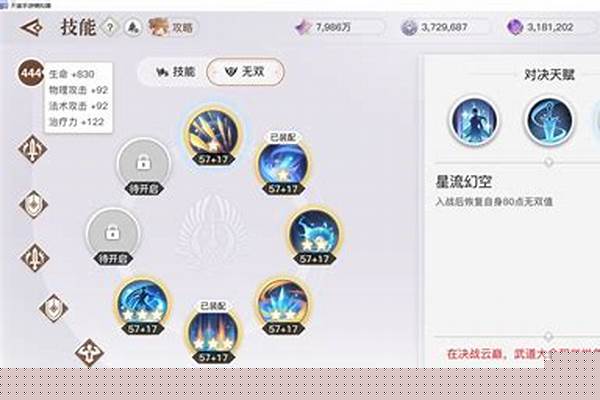Choose the blue wave three-star skill

point(143,306)
